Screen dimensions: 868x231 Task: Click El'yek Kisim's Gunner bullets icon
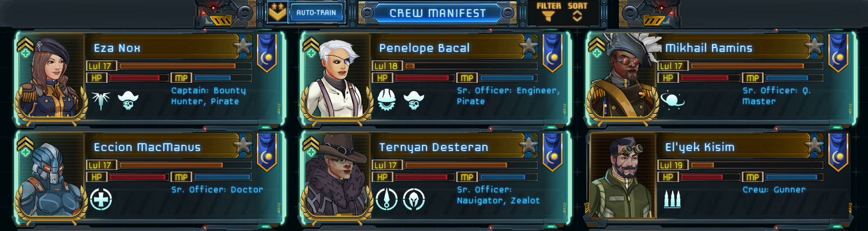672,199
